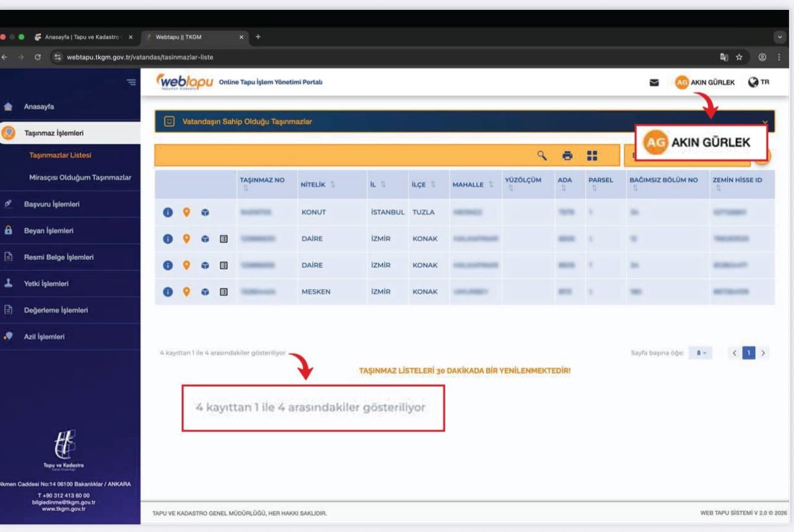Select page 1 in pagination

(748, 353)
